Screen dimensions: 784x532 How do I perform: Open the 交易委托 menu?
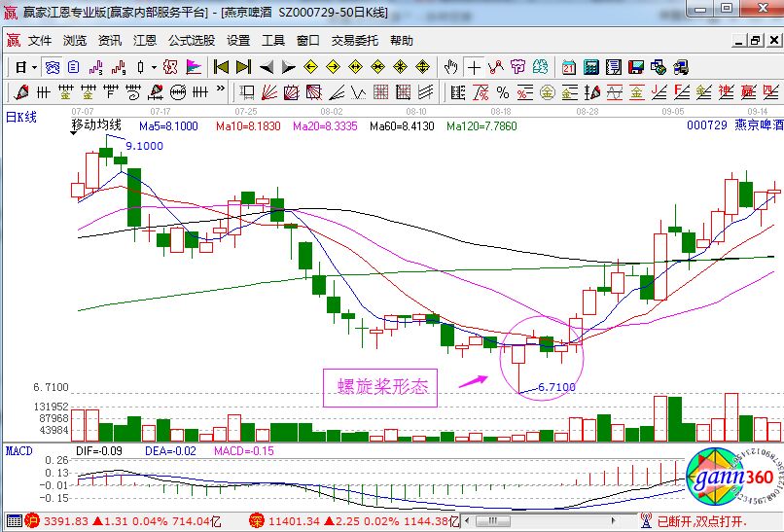point(355,41)
